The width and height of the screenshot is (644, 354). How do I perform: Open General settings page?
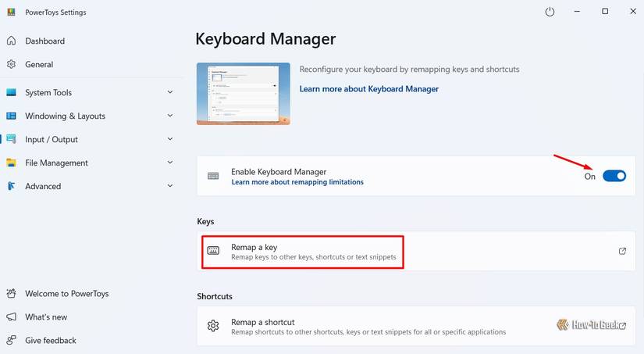coord(39,65)
